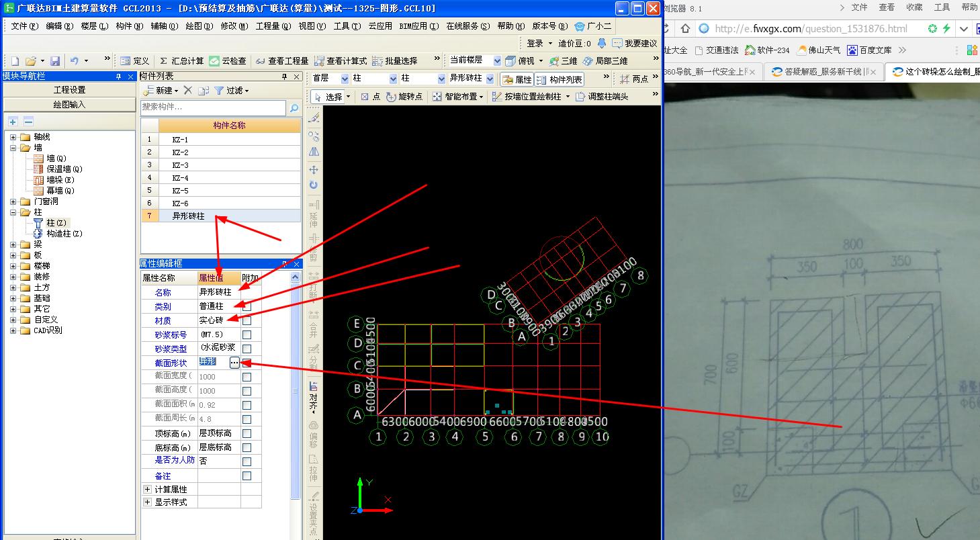Open the 构件(N) menu
Viewport: 980px width, 540px height.
click(x=130, y=26)
